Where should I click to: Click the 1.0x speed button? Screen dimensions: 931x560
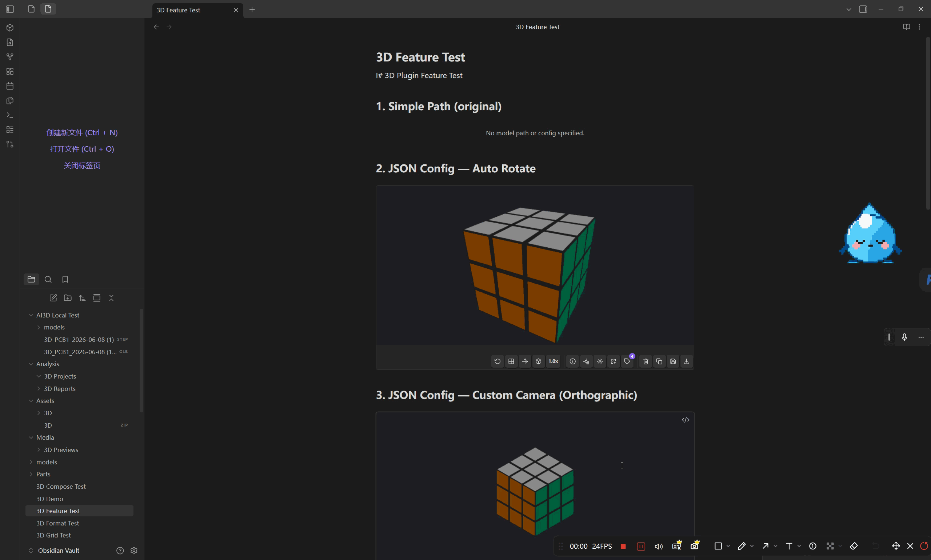553,361
